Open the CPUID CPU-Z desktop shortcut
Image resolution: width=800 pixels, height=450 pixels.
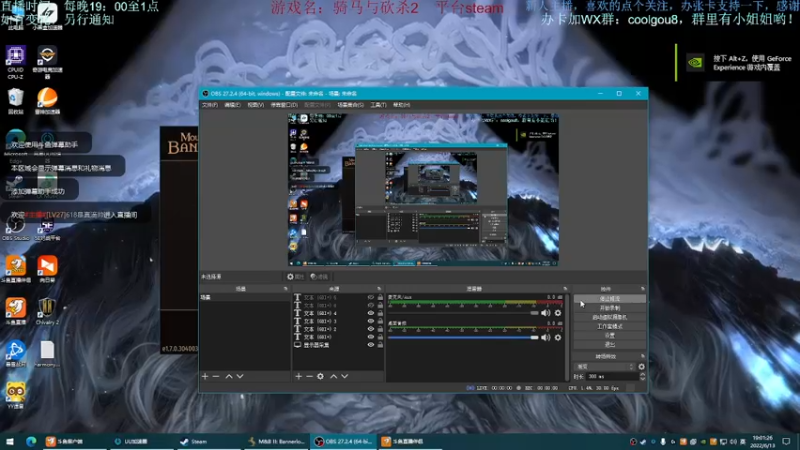pos(15,62)
